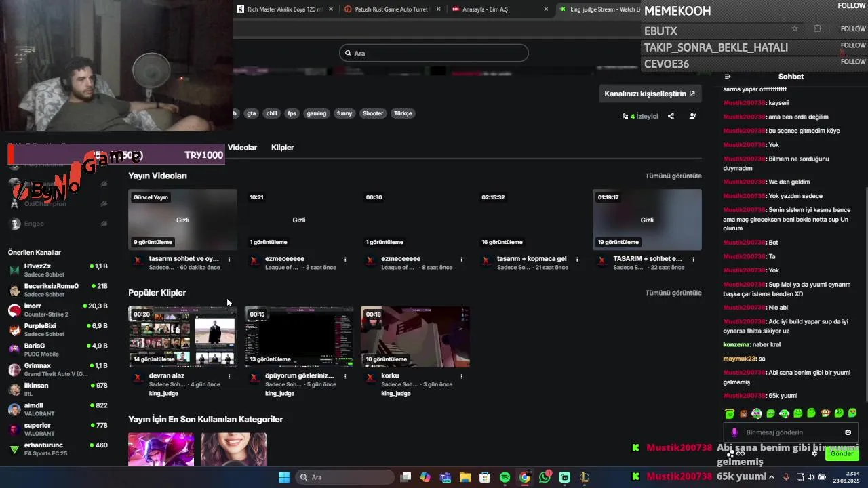Click Kanalınızı kişiselleştirin button
Image resolution: width=868 pixels, height=488 pixels.
tap(650, 94)
